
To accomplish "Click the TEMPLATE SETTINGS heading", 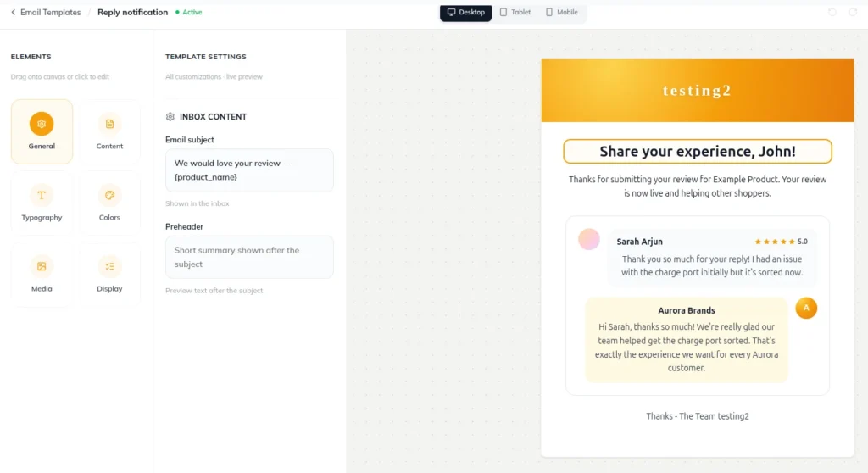I will 206,57.
